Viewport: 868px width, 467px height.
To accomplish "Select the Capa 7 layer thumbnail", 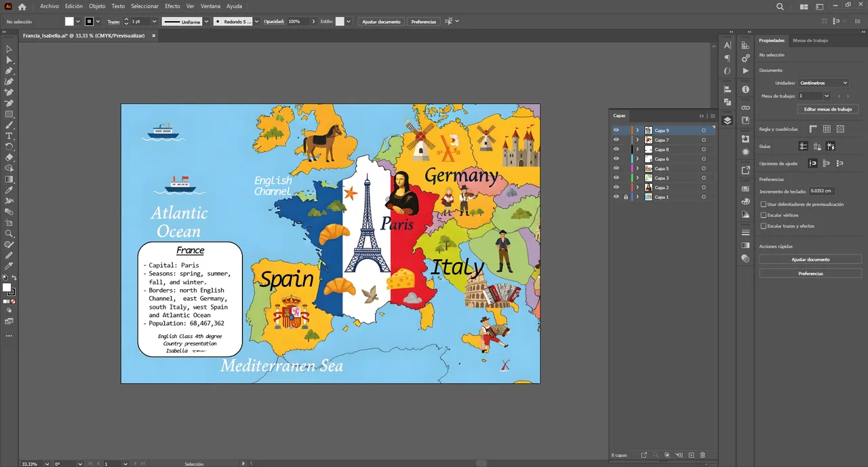I will coord(648,140).
